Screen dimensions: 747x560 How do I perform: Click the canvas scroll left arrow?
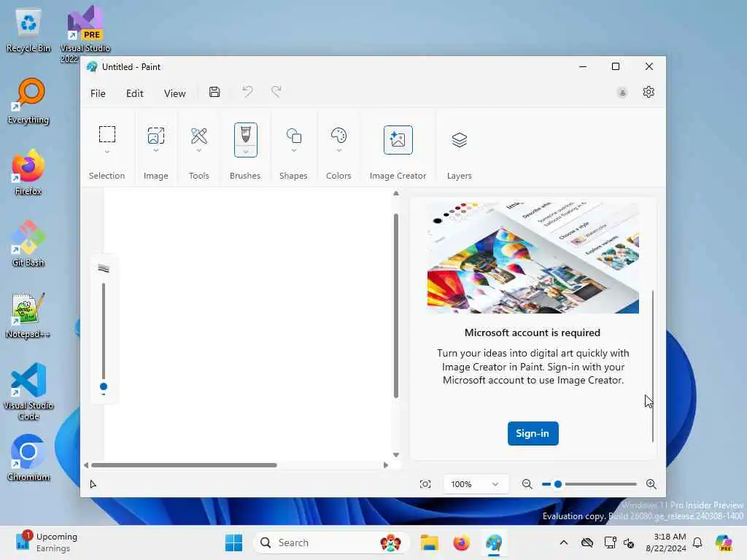coord(86,465)
